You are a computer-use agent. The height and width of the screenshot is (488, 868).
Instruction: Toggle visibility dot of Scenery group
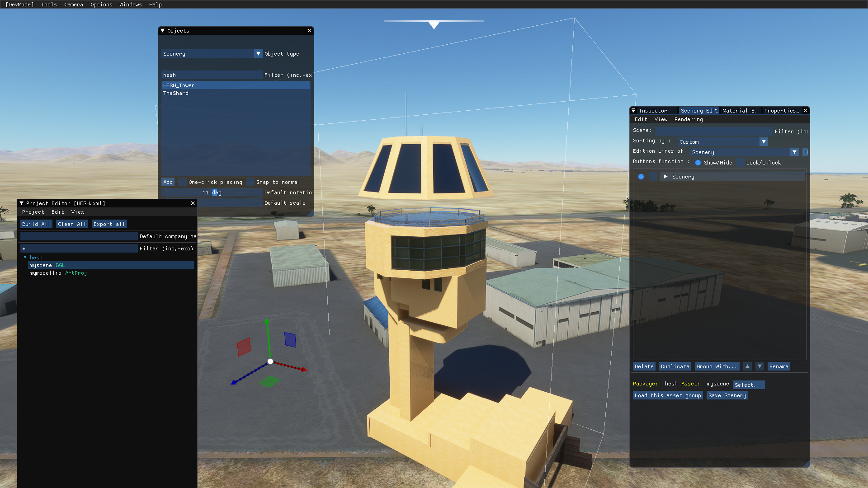click(x=641, y=177)
